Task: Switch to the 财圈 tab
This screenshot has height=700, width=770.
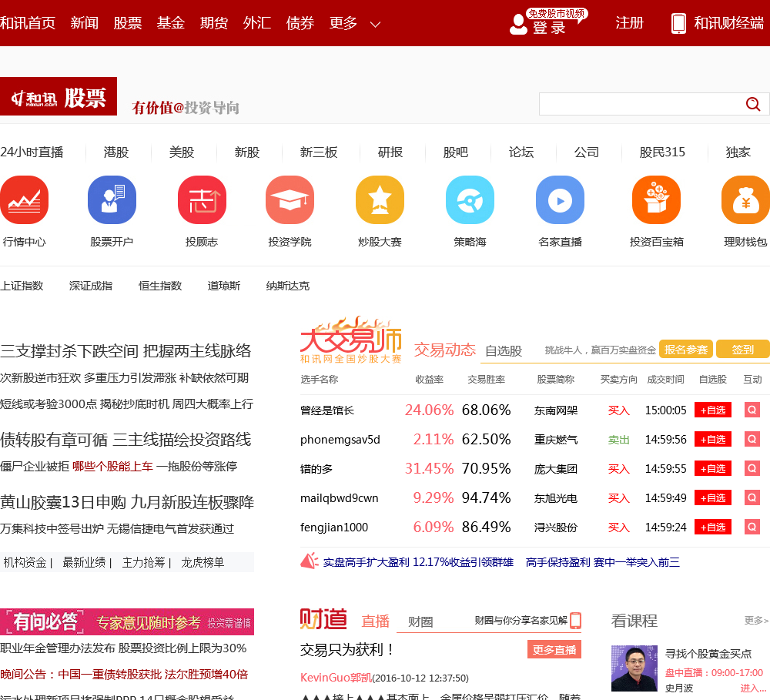Action: pos(421,622)
